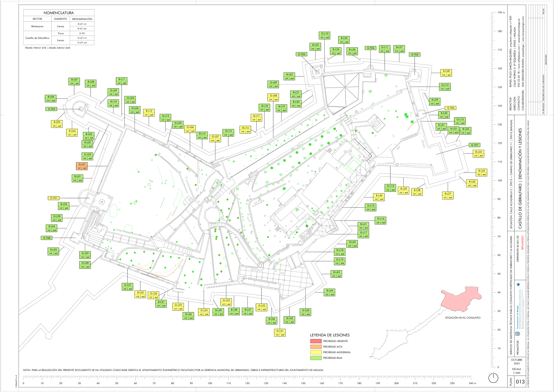Click the green G-L10 label
The height and width of the screenshot is (392, 554).
point(325,36)
